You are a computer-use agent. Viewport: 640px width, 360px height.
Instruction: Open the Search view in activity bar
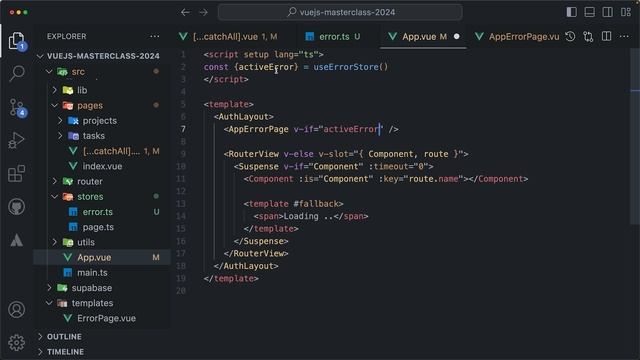[x=16, y=73]
